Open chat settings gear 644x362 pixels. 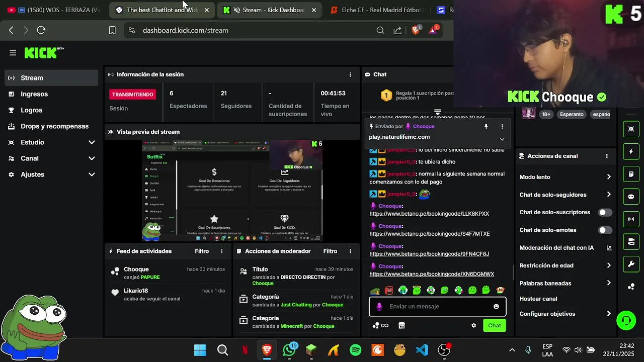(473, 325)
